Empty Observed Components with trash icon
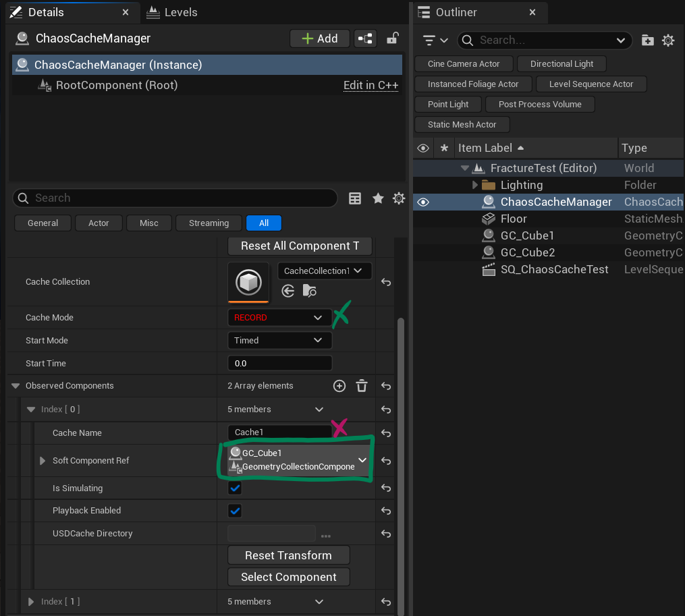 pyautogui.click(x=362, y=386)
